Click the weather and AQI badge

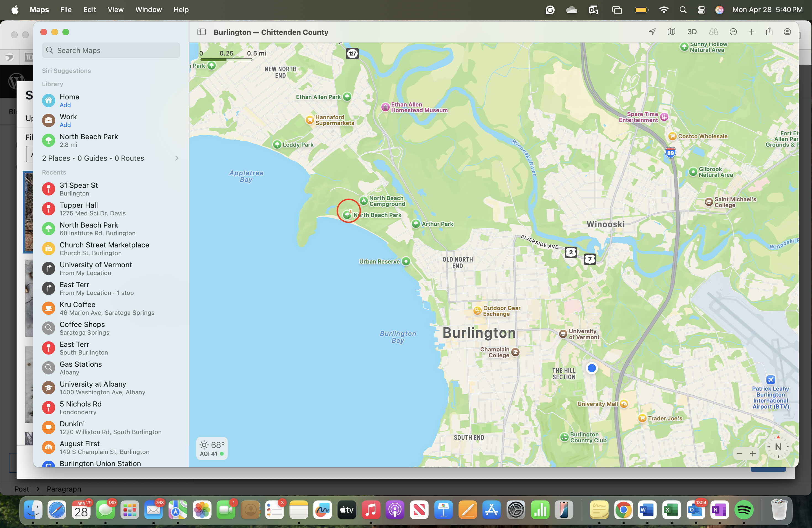[212, 448]
